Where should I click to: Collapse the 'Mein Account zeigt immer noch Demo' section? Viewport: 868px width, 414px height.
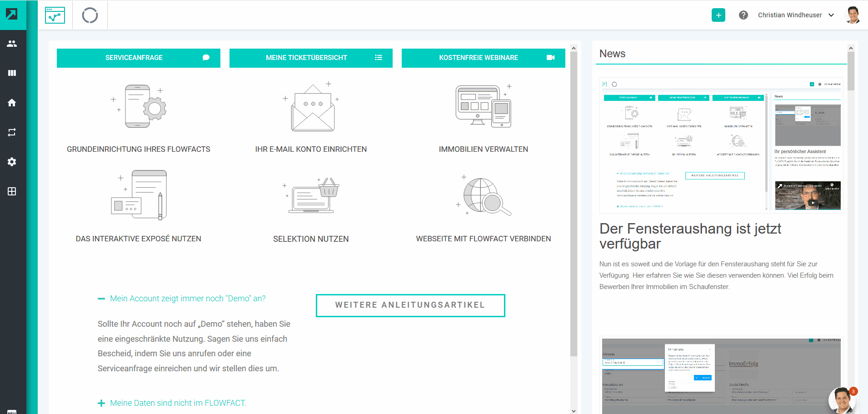click(x=181, y=299)
